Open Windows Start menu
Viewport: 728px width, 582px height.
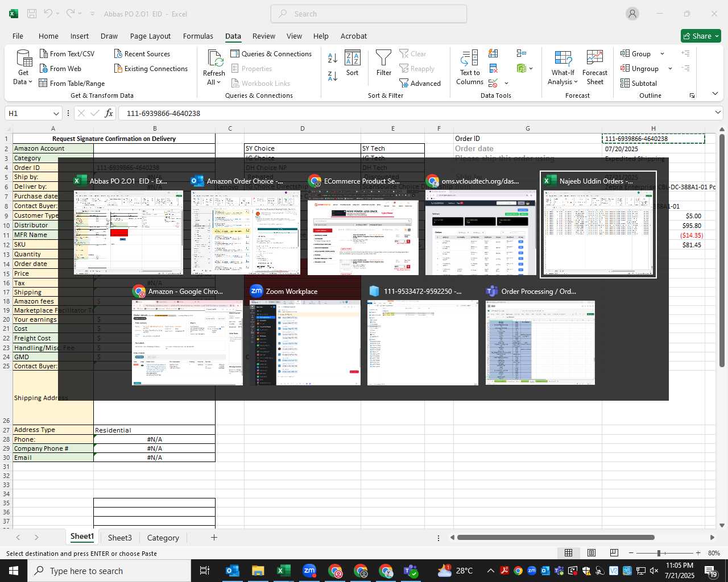[14, 571]
